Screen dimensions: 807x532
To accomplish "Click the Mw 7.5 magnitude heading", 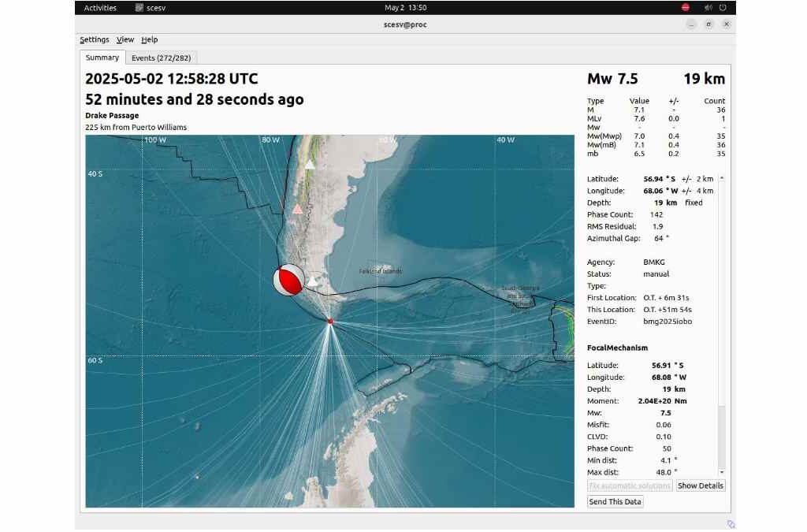I will coord(612,79).
